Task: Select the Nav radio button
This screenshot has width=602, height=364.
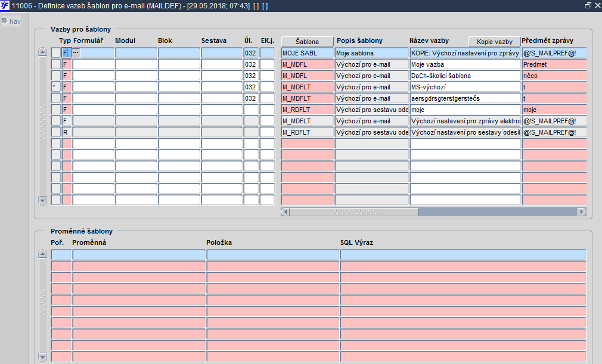Action: [5, 21]
